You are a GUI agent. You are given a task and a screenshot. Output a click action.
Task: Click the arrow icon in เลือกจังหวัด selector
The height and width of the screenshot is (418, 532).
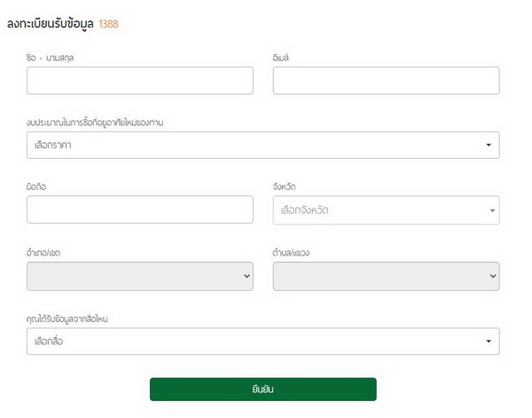pyautogui.click(x=492, y=210)
